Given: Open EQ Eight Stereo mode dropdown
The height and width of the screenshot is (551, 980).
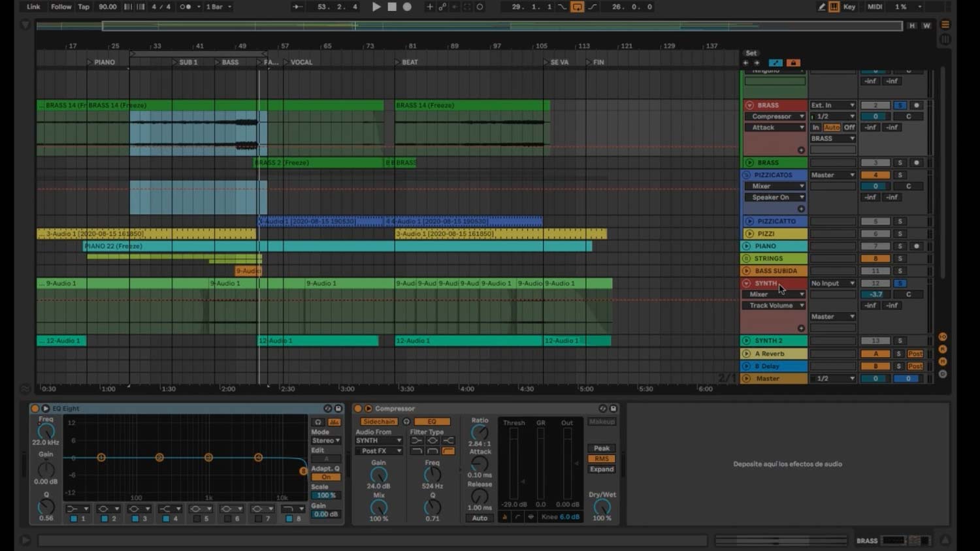Looking at the screenshot, I should click(x=326, y=441).
